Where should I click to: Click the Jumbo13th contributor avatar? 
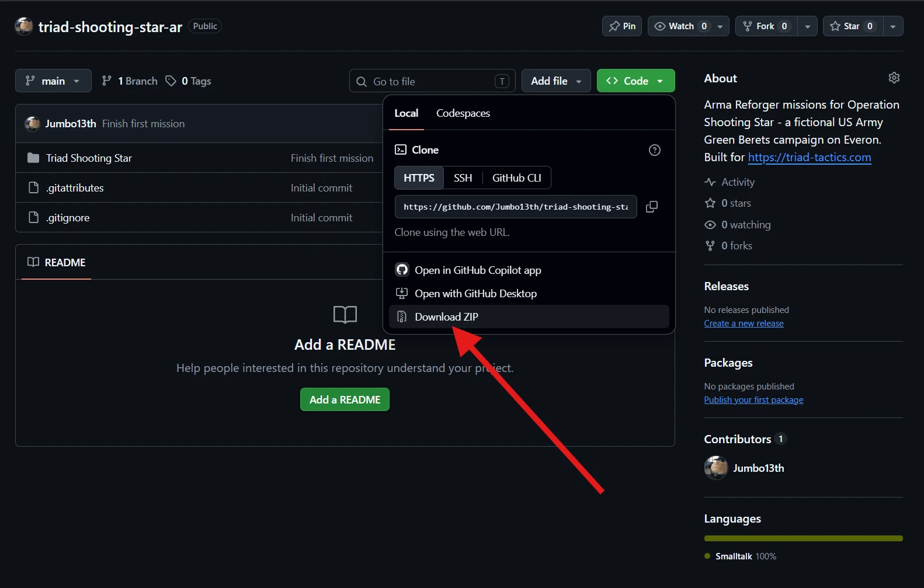click(716, 468)
